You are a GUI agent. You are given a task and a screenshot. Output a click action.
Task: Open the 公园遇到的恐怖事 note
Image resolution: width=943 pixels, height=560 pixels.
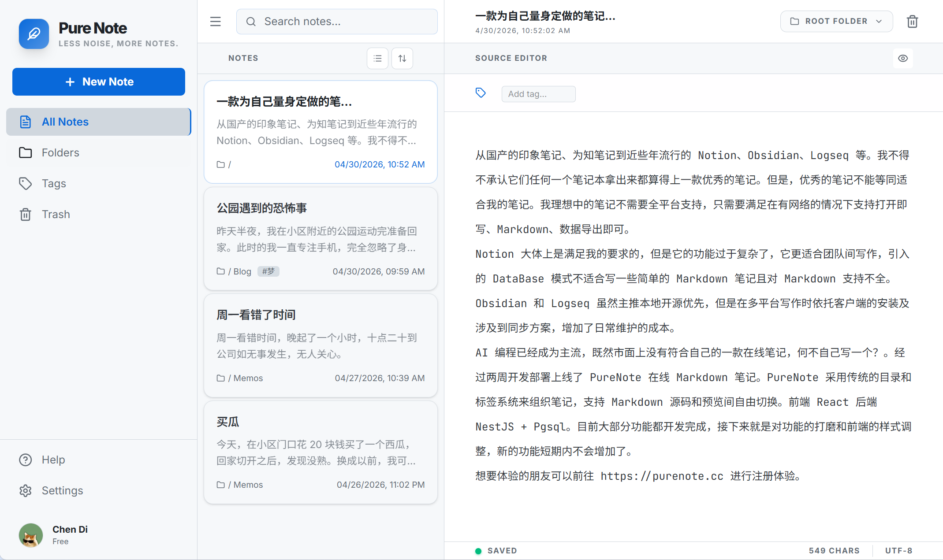[x=321, y=239]
